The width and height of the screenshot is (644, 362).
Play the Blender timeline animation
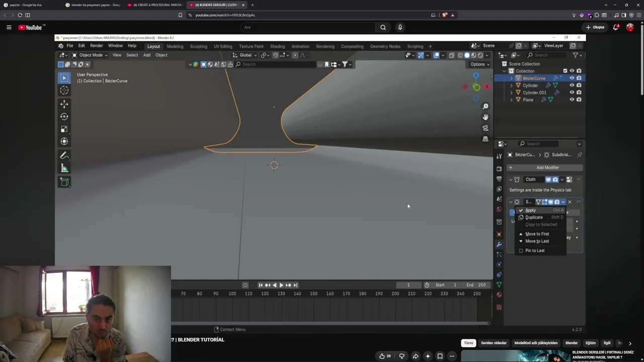pyautogui.click(x=281, y=285)
